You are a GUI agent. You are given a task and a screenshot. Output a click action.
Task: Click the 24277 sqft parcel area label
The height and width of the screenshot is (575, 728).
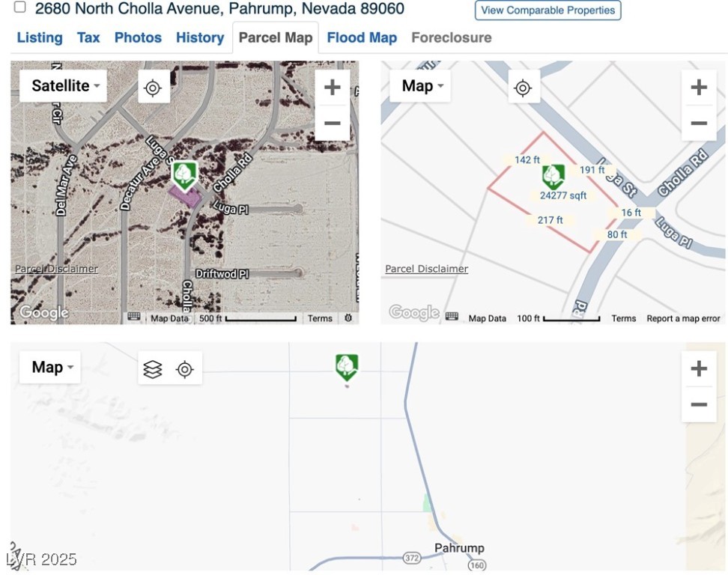click(x=563, y=195)
